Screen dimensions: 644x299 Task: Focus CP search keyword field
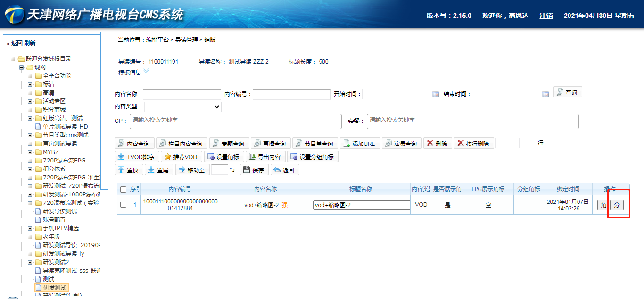[x=236, y=121]
